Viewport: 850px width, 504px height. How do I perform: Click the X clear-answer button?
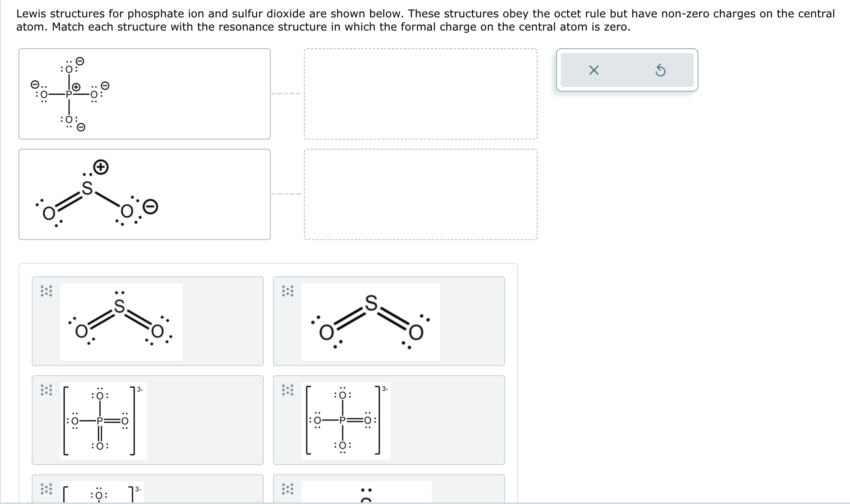click(x=594, y=71)
